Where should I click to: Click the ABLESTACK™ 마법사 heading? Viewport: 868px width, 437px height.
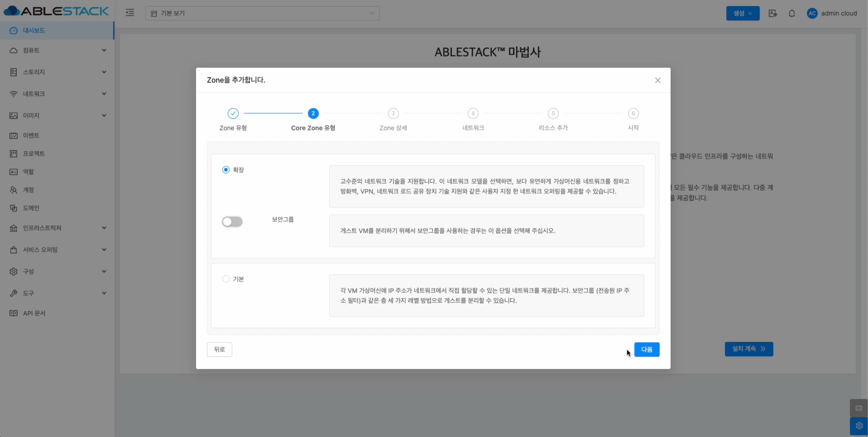(488, 52)
